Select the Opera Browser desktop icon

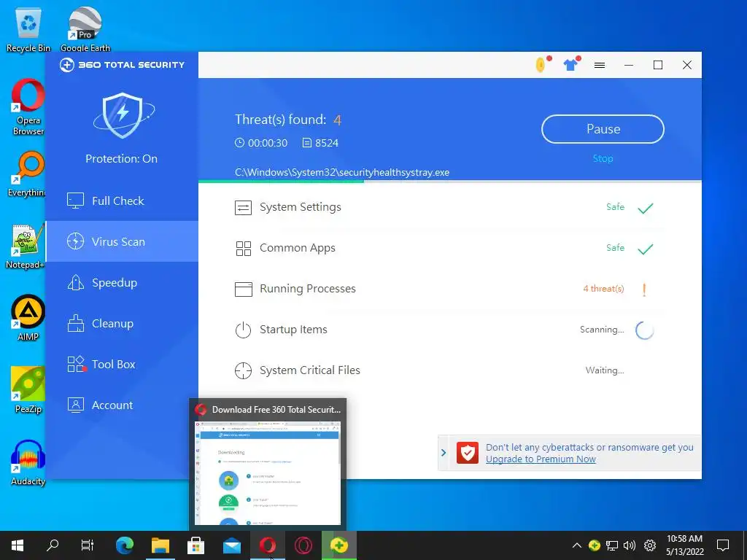coord(28,107)
